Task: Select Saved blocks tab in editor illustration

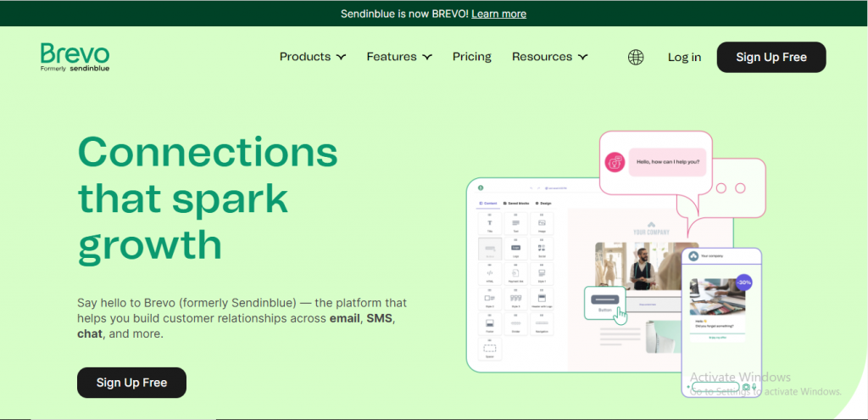Action: [516, 204]
